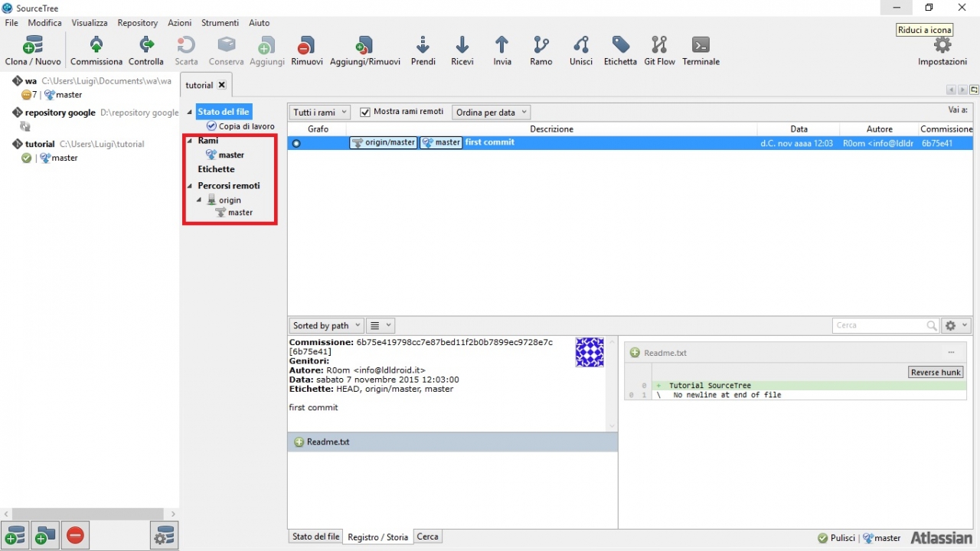Fetch with the Ricevi icon

pos(462,45)
